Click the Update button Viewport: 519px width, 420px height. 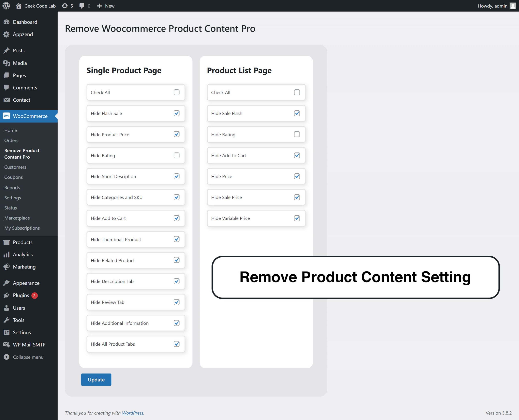coord(96,380)
